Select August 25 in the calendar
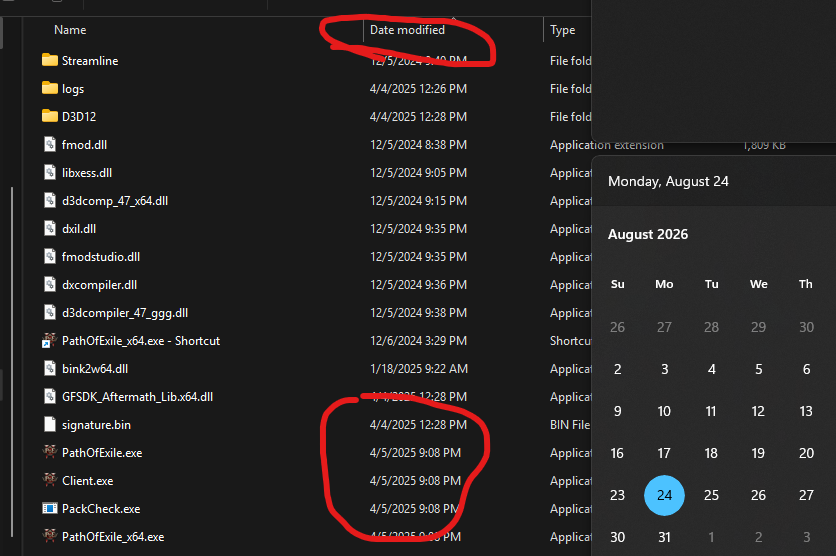 click(711, 495)
